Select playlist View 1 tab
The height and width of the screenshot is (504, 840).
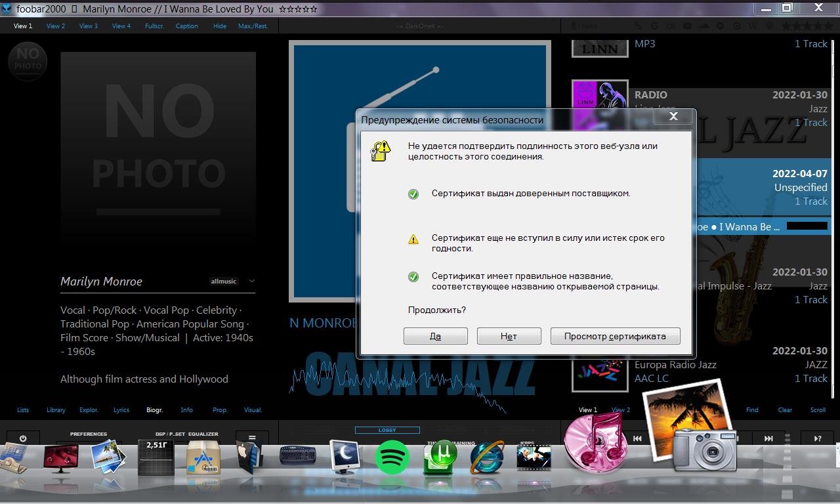(x=588, y=410)
